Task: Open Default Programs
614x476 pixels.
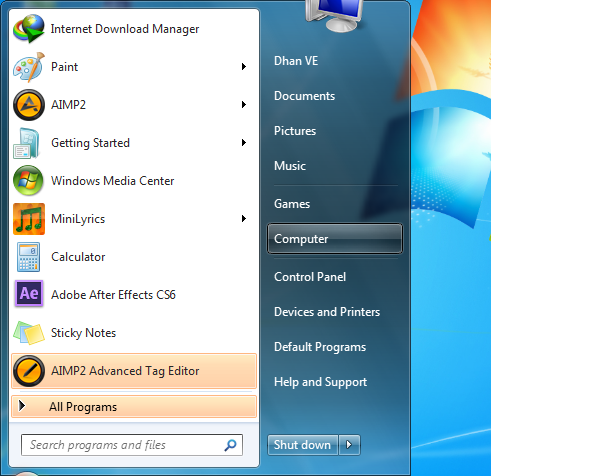Action: tap(320, 347)
